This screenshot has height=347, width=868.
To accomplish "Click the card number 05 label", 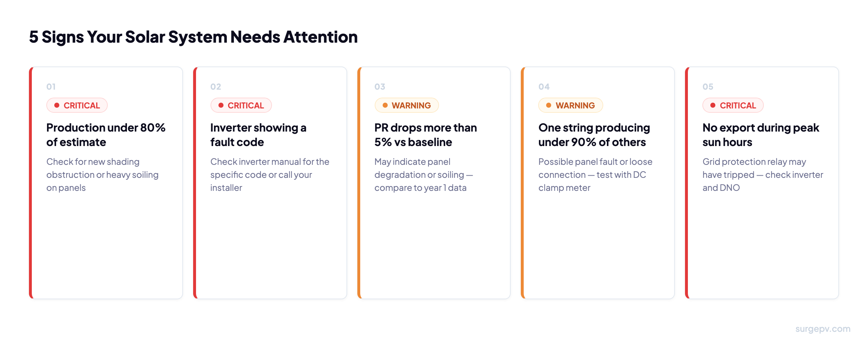I will [708, 87].
